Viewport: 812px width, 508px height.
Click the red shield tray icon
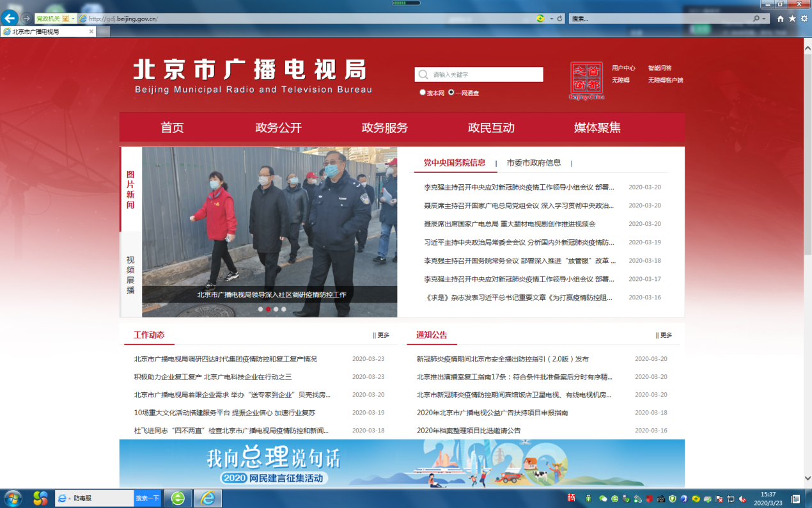649,498
